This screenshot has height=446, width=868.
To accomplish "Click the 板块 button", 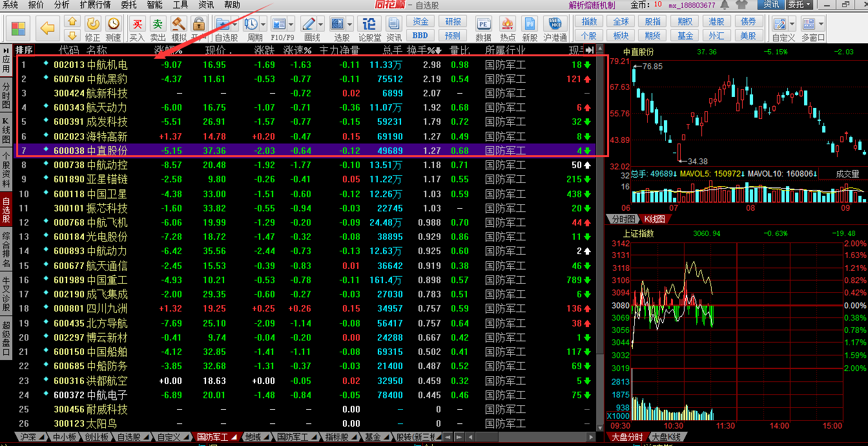I will click(621, 36).
